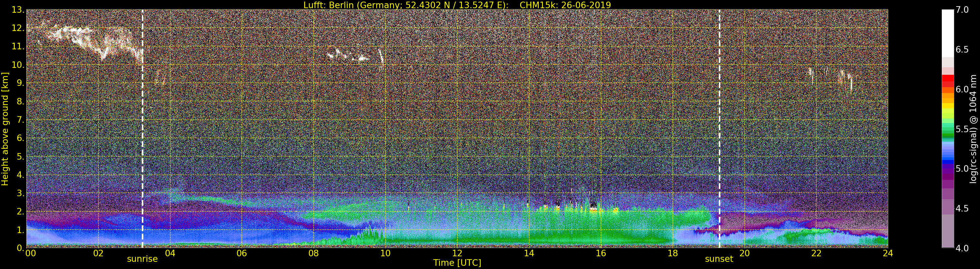Click the 'CHM15k: 26-06-2019' date text

point(565,5)
